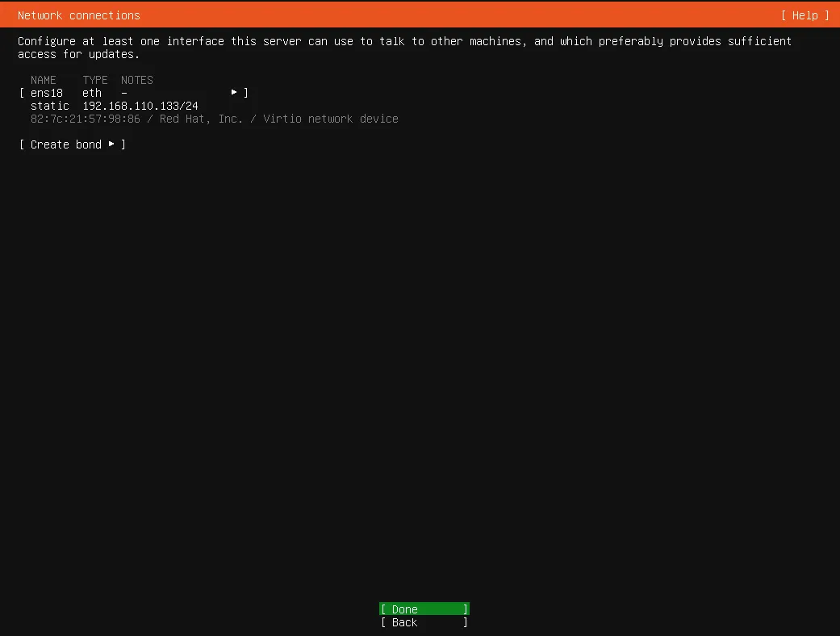This screenshot has height=636, width=840.
Task: Select the static configuration row
Action: click(x=49, y=105)
